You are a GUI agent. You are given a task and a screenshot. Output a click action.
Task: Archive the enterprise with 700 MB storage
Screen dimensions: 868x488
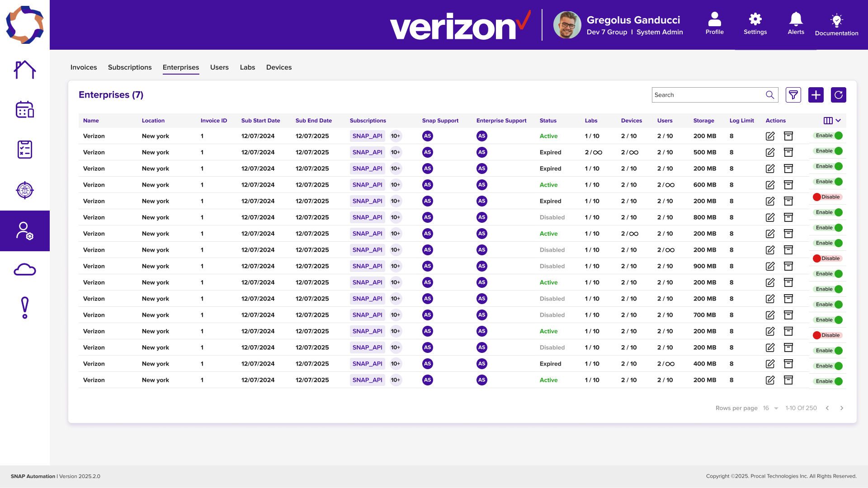click(788, 315)
